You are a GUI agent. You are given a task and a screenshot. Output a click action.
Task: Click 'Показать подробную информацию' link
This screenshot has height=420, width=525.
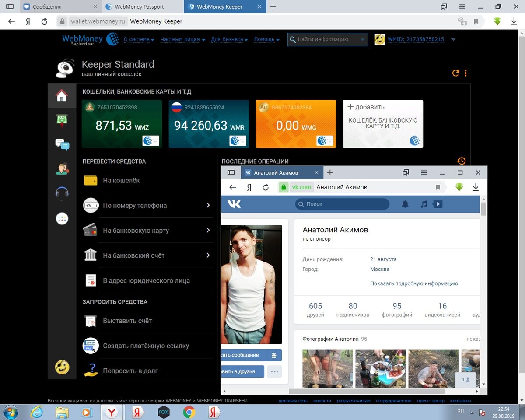(414, 283)
